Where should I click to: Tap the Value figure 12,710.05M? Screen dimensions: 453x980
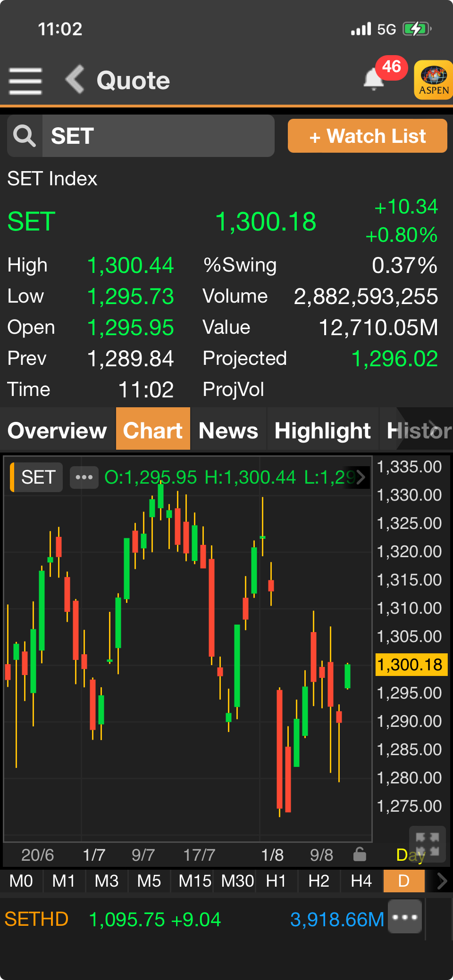click(378, 328)
